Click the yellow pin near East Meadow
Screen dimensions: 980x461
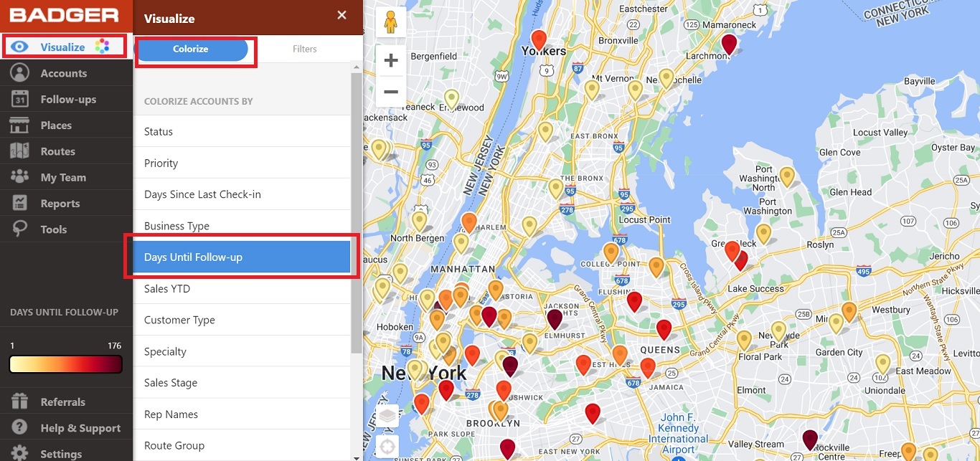[x=882, y=364]
